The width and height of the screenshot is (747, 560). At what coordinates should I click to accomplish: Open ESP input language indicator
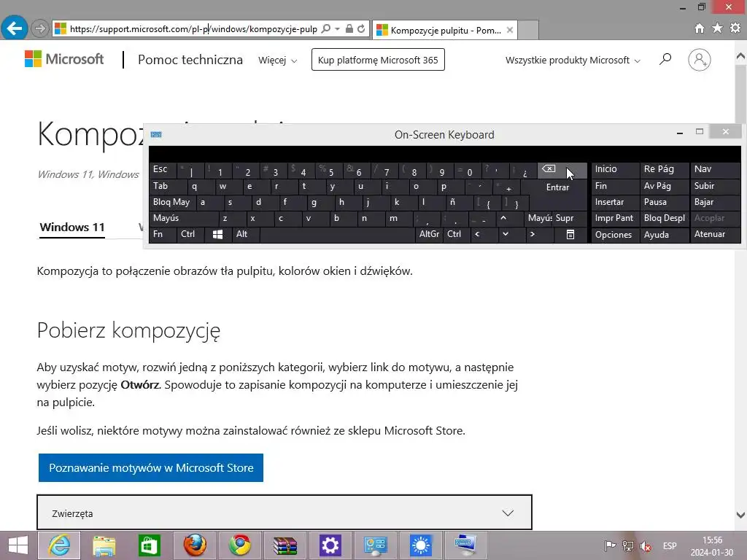pos(670,546)
